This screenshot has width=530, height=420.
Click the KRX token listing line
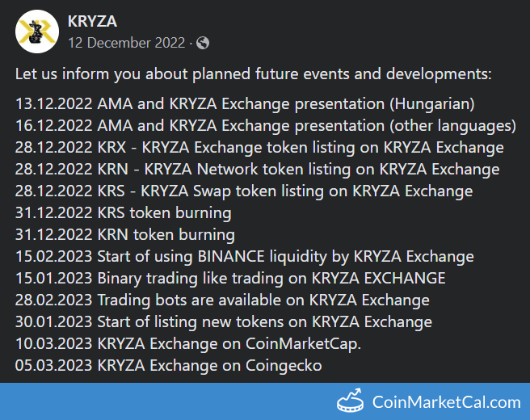coord(259,148)
